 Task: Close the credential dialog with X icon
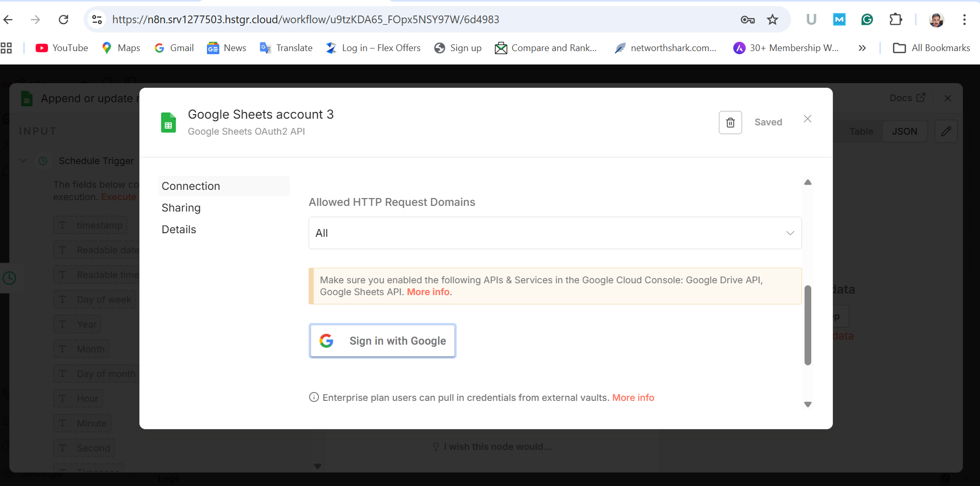tap(808, 119)
